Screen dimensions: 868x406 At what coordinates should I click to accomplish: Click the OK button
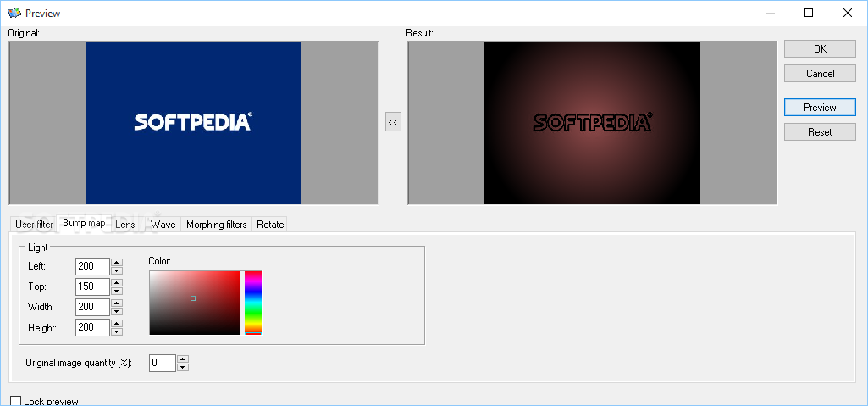pyautogui.click(x=820, y=49)
